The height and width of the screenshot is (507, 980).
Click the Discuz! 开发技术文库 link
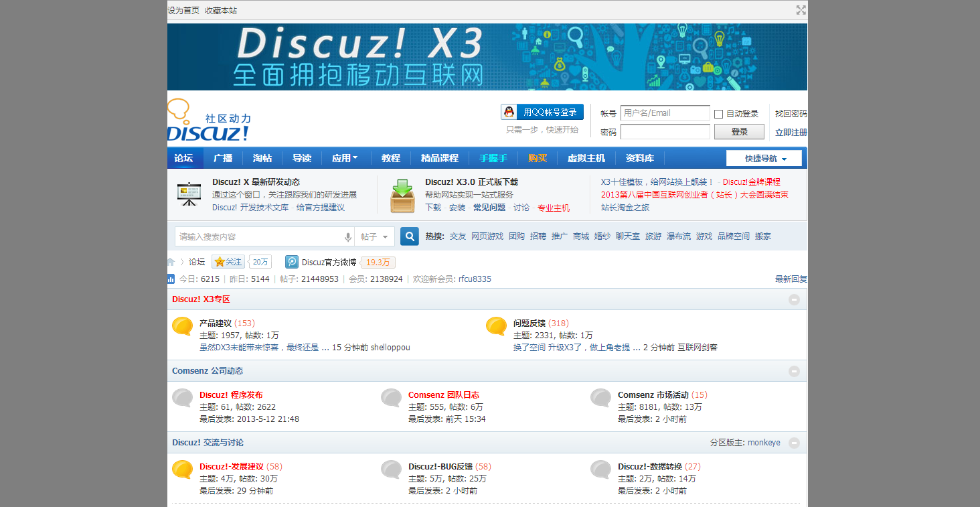point(250,208)
